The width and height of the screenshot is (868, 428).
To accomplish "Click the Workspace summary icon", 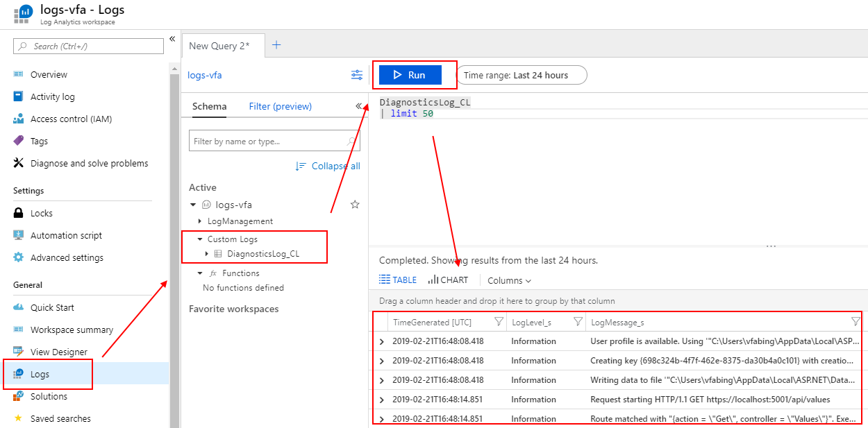I will [19, 329].
